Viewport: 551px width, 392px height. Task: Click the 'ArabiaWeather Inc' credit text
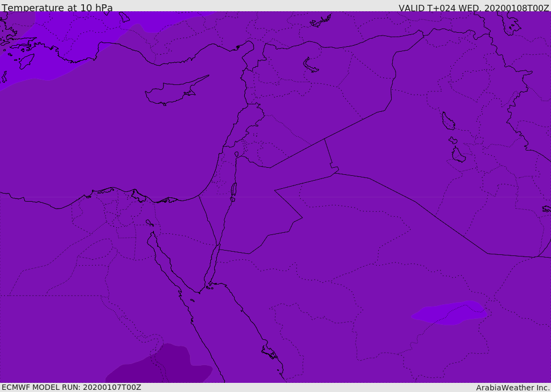[x=512, y=388]
